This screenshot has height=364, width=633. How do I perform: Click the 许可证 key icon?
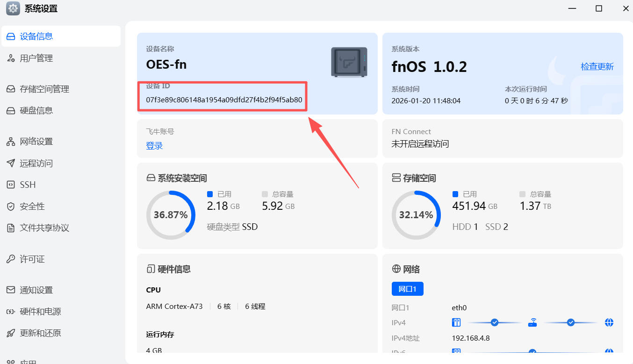(11, 259)
